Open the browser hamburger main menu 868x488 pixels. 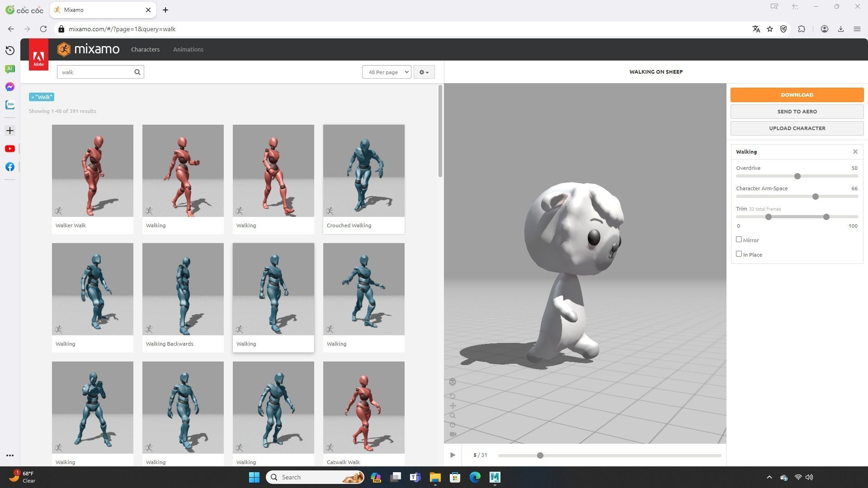(x=857, y=29)
